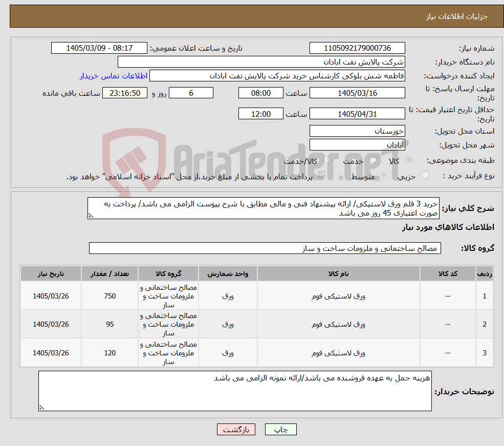Screen dimensions: 504x446
Task: Click the بازگشت back button
Action: [x=236, y=430]
